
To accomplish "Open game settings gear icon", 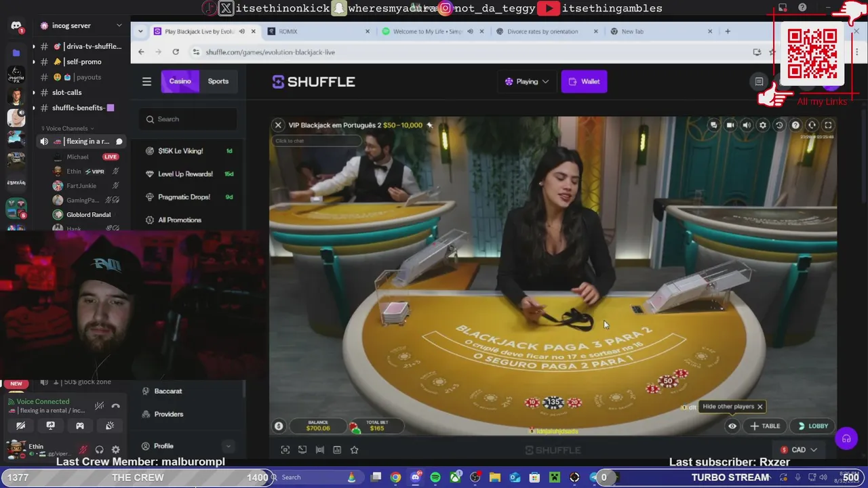I will pyautogui.click(x=763, y=125).
